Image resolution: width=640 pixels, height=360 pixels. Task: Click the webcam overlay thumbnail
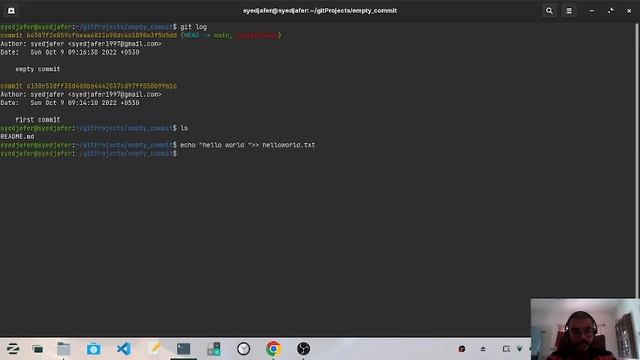coord(585,329)
